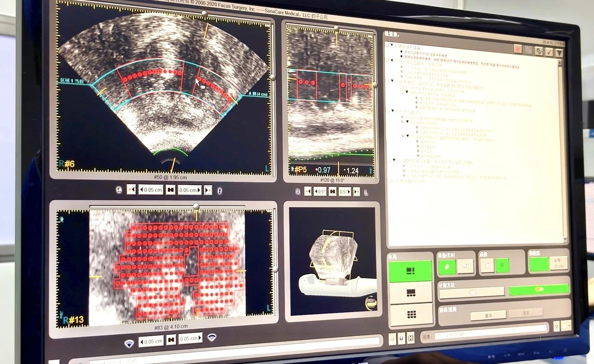
Task: Open the down-arrow dropdown in checklist header
Action: pyautogui.click(x=560, y=53)
